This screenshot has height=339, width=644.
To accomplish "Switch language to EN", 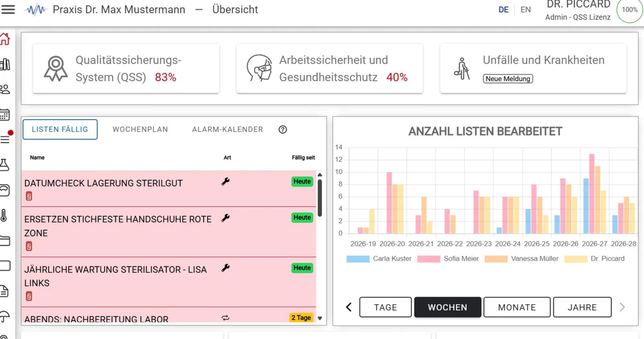I will [x=525, y=10].
